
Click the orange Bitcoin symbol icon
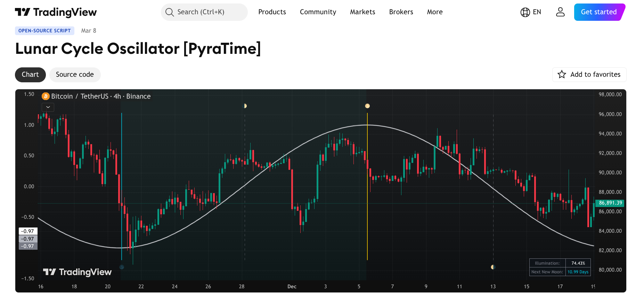point(46,96)
